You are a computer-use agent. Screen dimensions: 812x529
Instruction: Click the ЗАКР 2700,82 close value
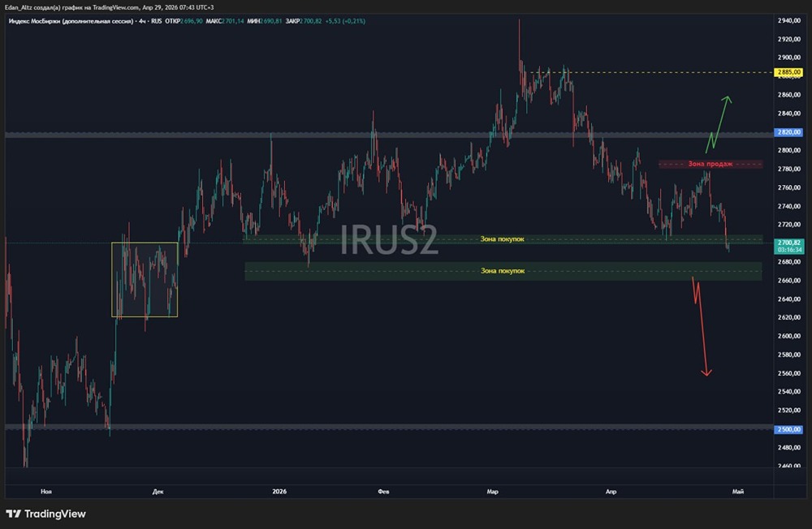[x=304, y=21]
